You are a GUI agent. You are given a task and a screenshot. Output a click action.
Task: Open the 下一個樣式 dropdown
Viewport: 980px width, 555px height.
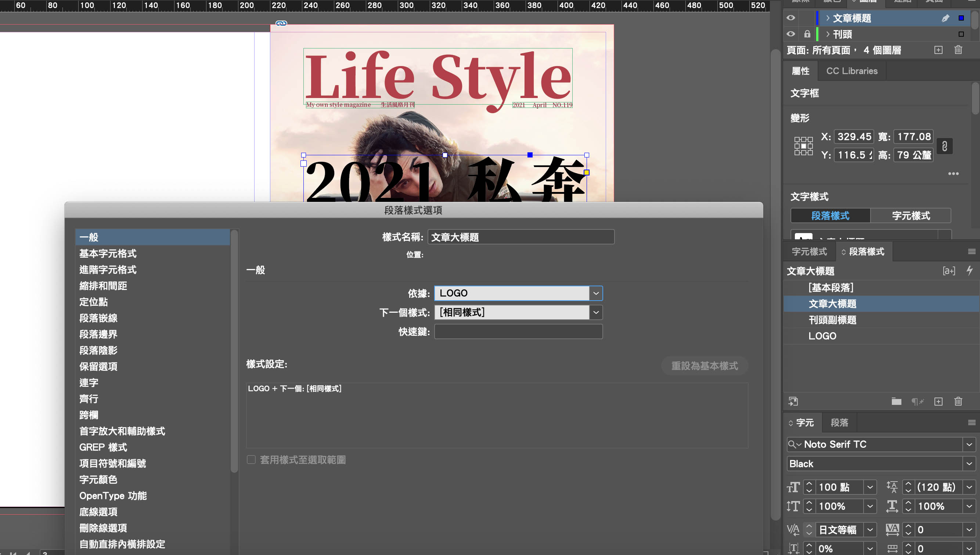click(596, 313)
